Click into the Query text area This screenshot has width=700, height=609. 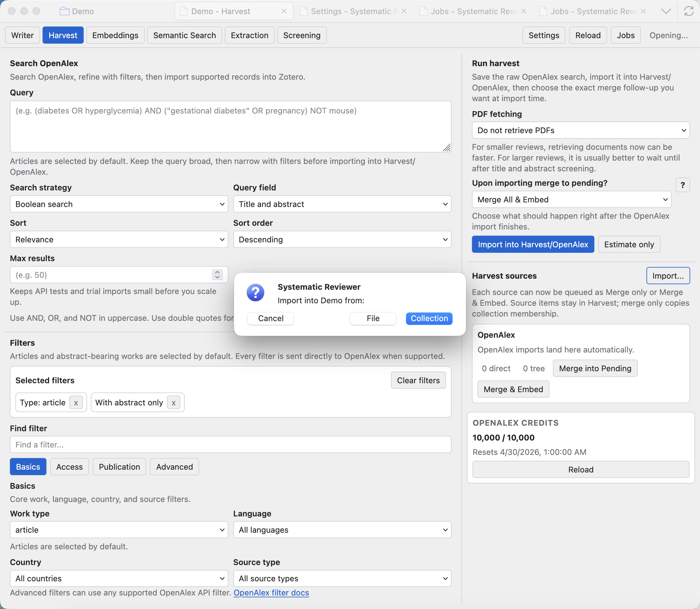[x=231, y=126]
